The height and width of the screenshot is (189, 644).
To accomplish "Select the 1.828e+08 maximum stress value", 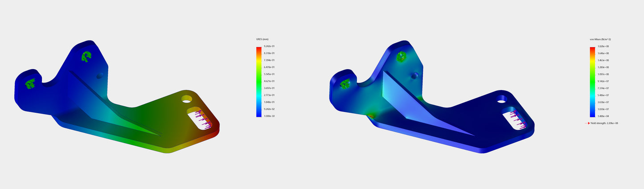I will click(x=603, y=46).
